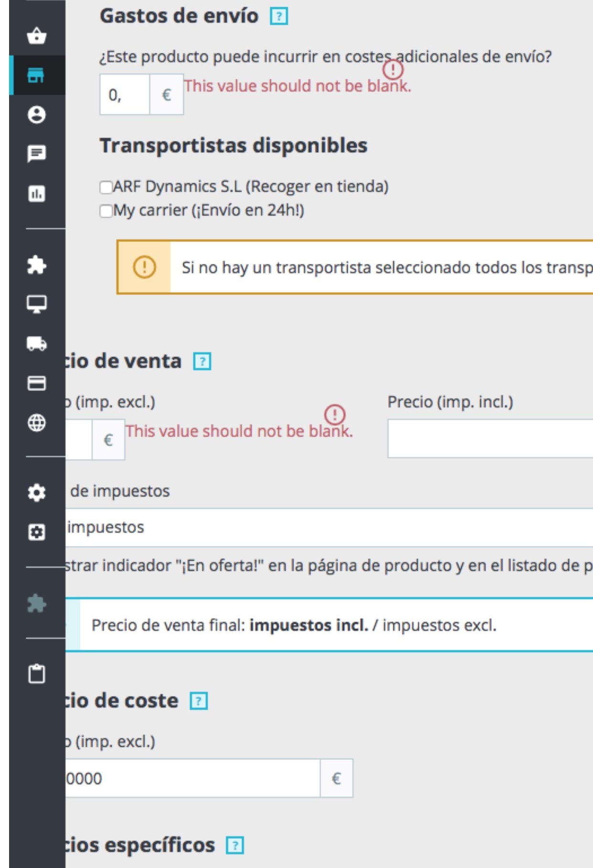Viewport: 593px width, 868px height.
Task: Open Customer Service chat icon
Action: (x=36, y=154)
